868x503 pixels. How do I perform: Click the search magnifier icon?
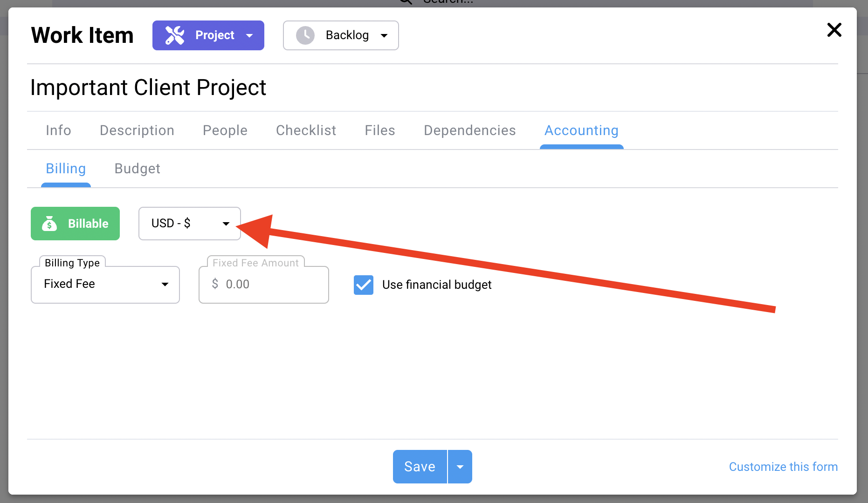406,2
